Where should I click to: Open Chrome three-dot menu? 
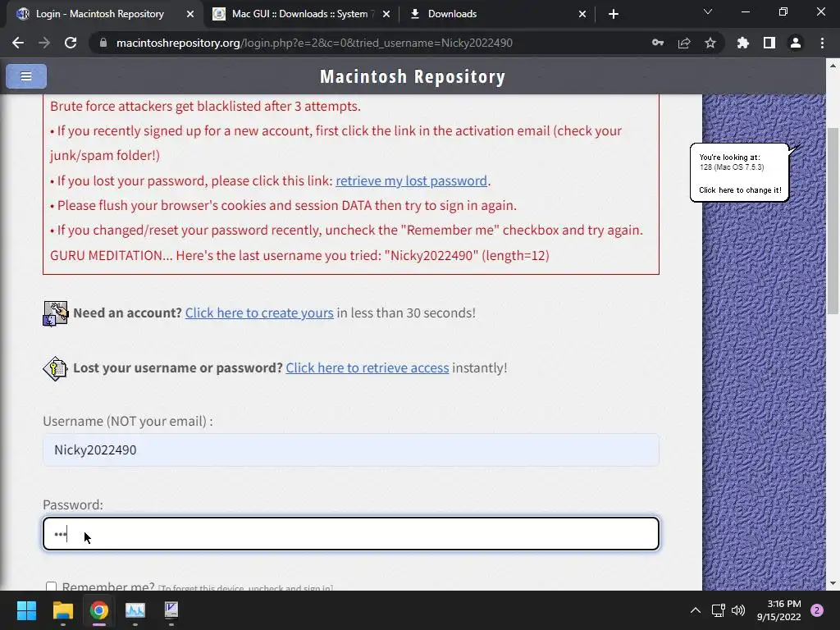pos(822,43)
